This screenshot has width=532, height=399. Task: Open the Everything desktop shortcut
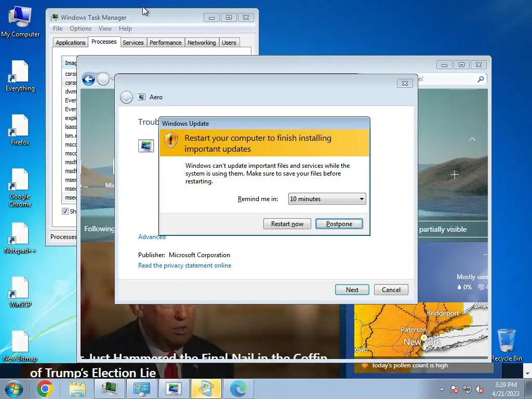tap(20, 76)
